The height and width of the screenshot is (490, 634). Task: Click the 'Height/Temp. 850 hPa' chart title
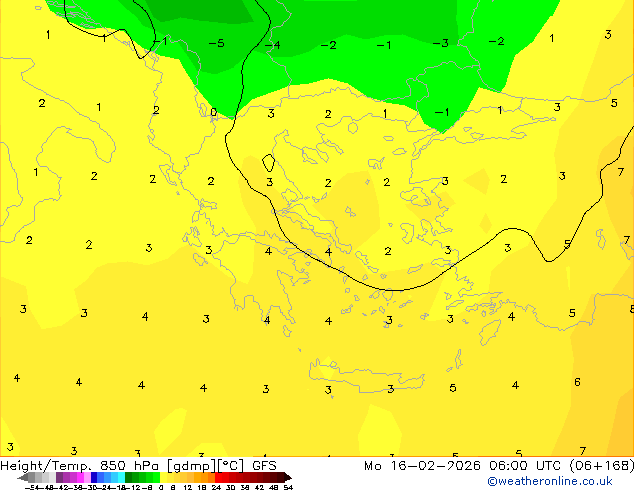coord(80,466)
